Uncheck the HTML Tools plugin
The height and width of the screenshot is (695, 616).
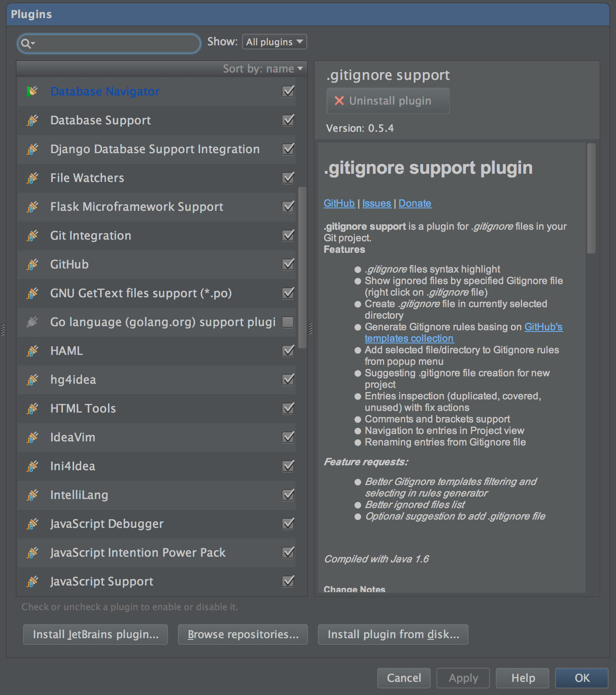(x=288, y=408)
